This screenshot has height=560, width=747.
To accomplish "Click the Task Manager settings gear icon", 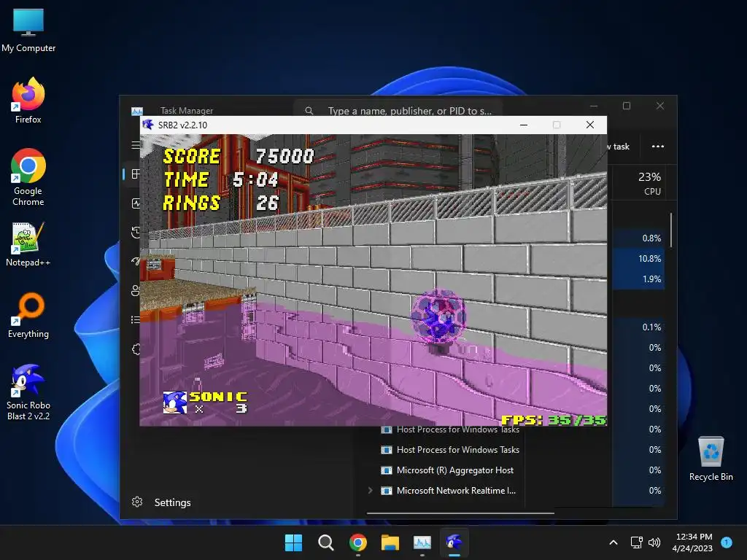I will pos(137,502).
